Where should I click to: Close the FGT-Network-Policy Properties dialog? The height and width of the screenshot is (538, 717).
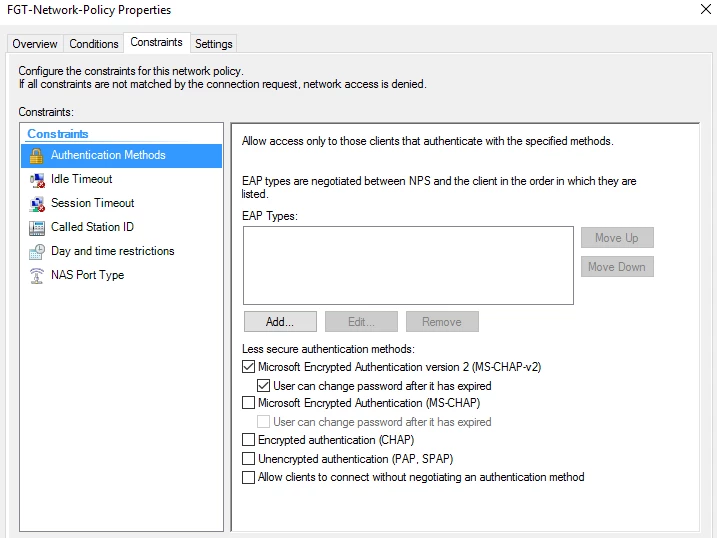coord(706,9)
